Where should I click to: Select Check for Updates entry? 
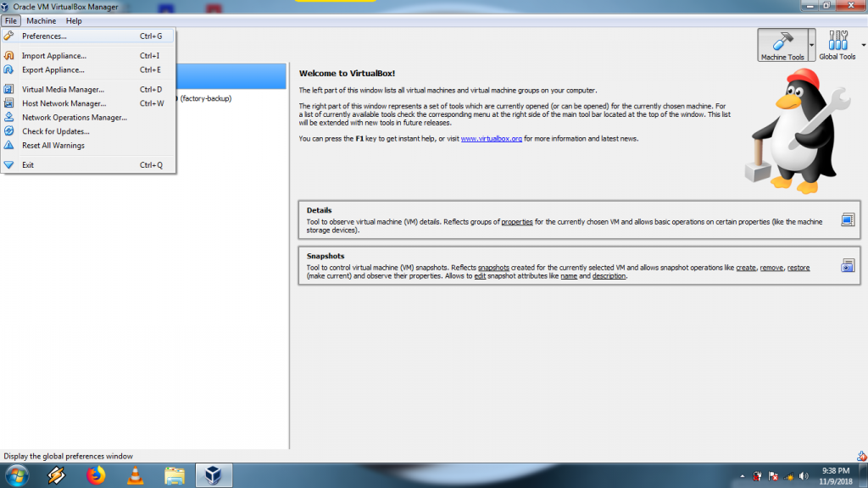(88, 131)
